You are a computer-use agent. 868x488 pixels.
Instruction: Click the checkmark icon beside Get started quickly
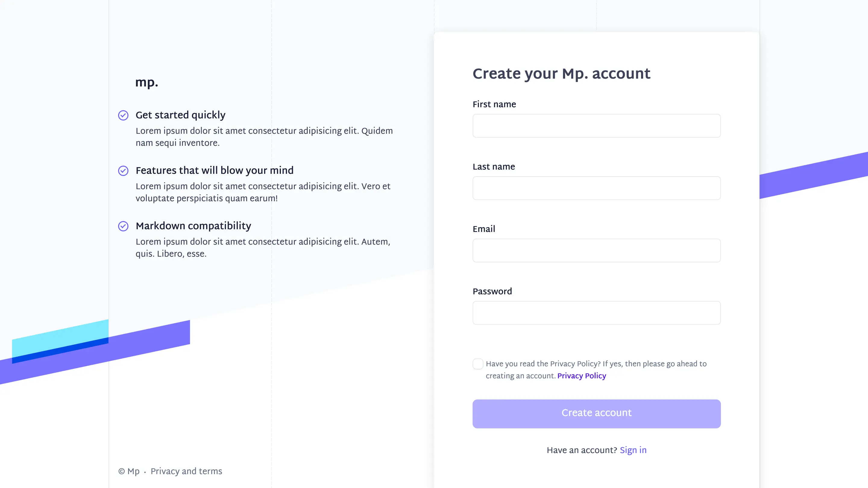tap(123, 115)
